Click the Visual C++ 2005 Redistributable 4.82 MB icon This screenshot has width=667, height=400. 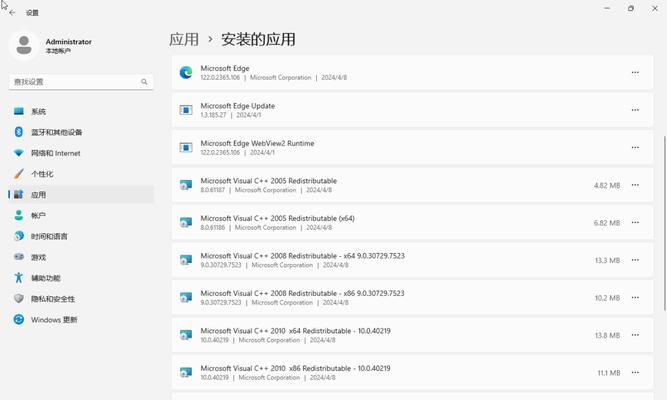coord(186,185)
